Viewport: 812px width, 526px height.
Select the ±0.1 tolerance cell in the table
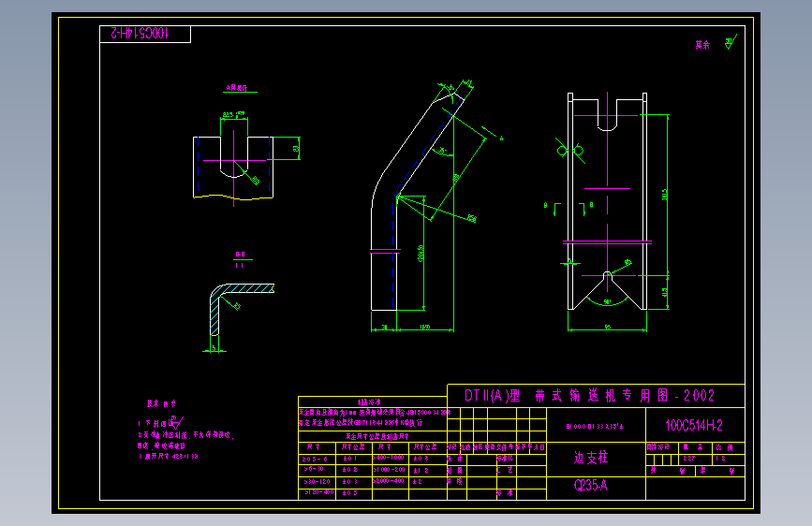pyautogui.click(x=350, y=459)
